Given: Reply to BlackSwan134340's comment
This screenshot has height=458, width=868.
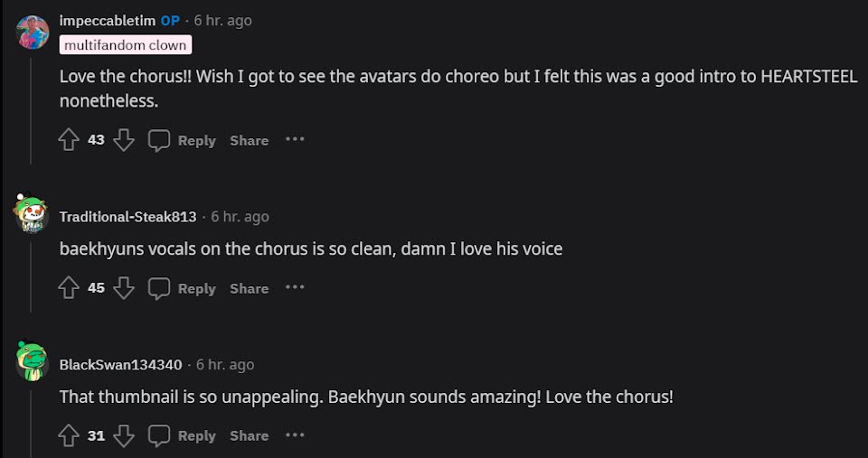Looking at the screenshot, I should pyautogui.click(x=184, y=435).
